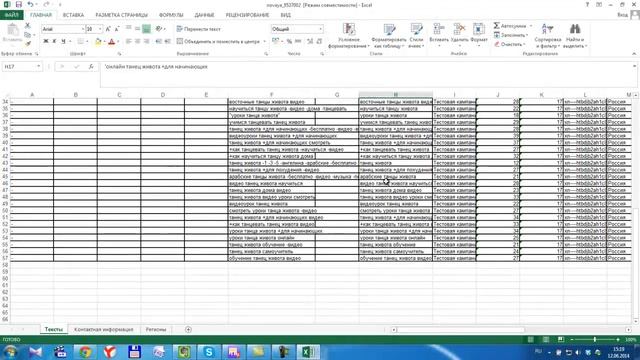The width and height of the screenshot is (640, 360).
Task: Open the Автосумма dropdown arrow
Action: (x=531, y=26)
